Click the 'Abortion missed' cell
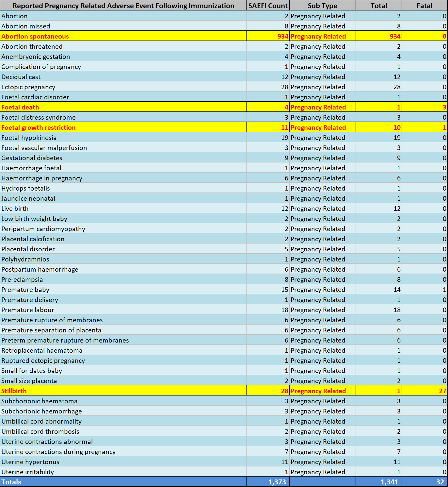Viewport: 448px width, 487px height. click(x=123, y=26)
